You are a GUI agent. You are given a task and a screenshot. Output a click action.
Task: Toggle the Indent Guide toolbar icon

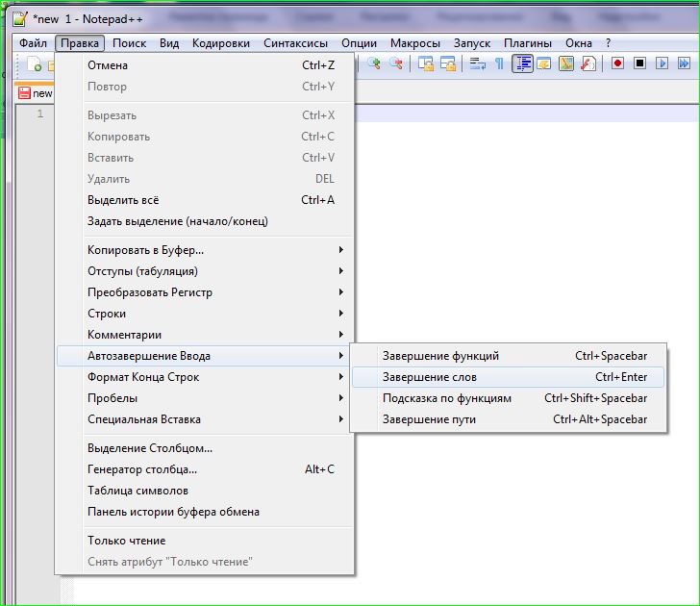(522, 63)
